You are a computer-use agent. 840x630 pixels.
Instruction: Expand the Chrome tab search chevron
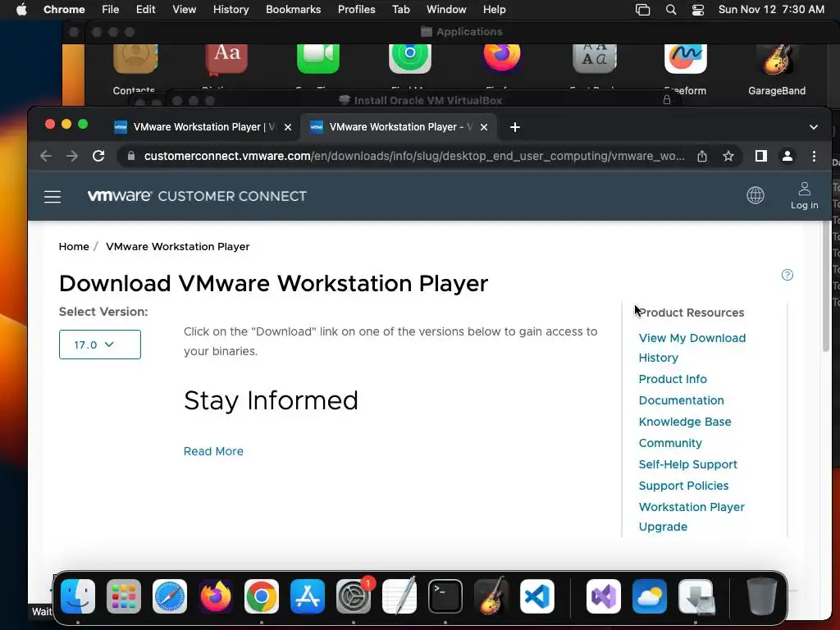[814, 127]
